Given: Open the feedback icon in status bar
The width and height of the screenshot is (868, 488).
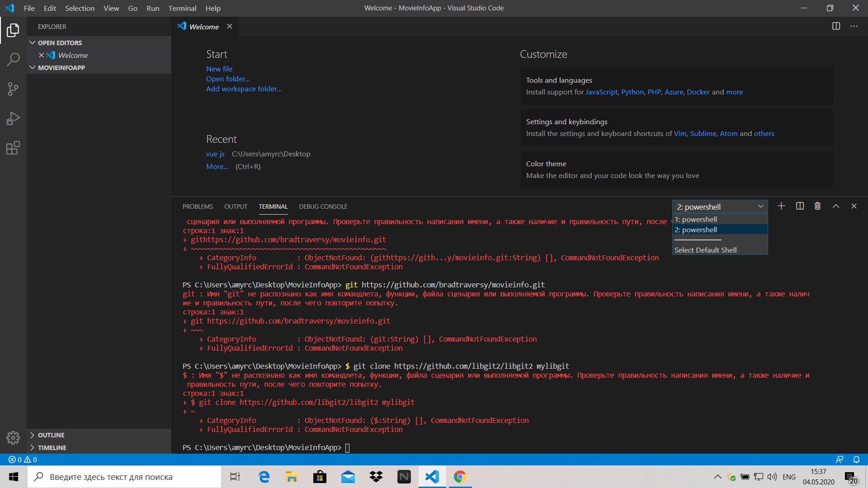Looking at the screenshot, I should click(x=840, y=460).
